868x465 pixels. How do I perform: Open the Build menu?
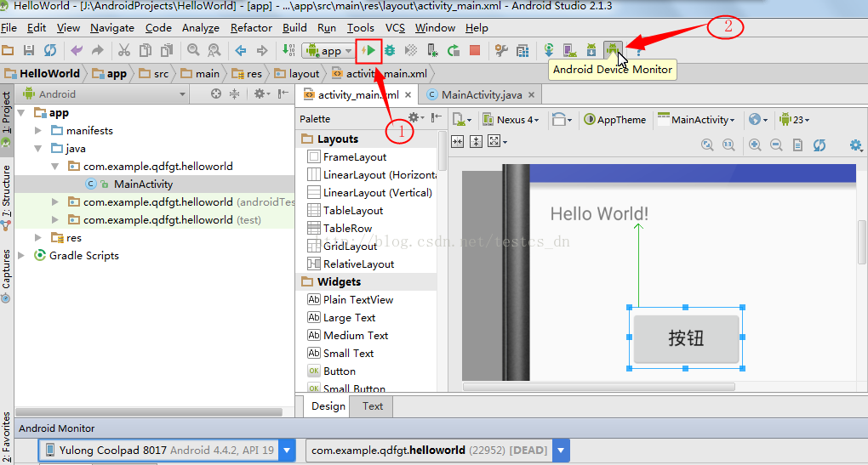[x=294, y=28]
